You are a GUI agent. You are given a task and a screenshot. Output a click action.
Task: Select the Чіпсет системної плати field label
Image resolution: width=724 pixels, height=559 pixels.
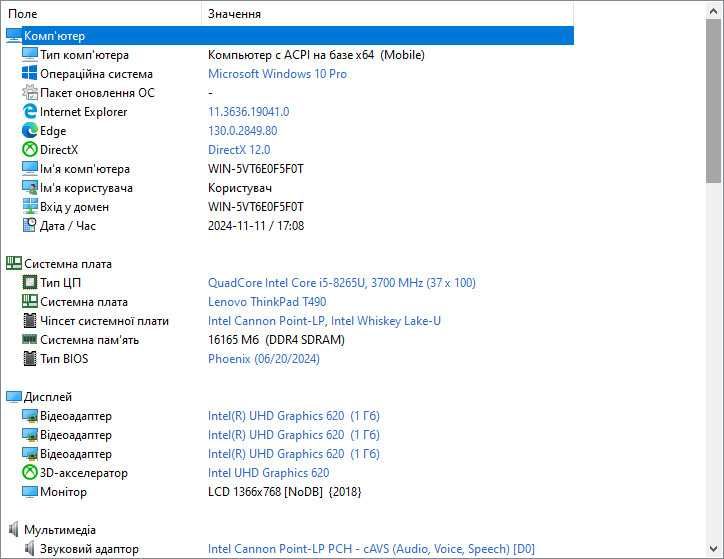click(x=104, y=320)
